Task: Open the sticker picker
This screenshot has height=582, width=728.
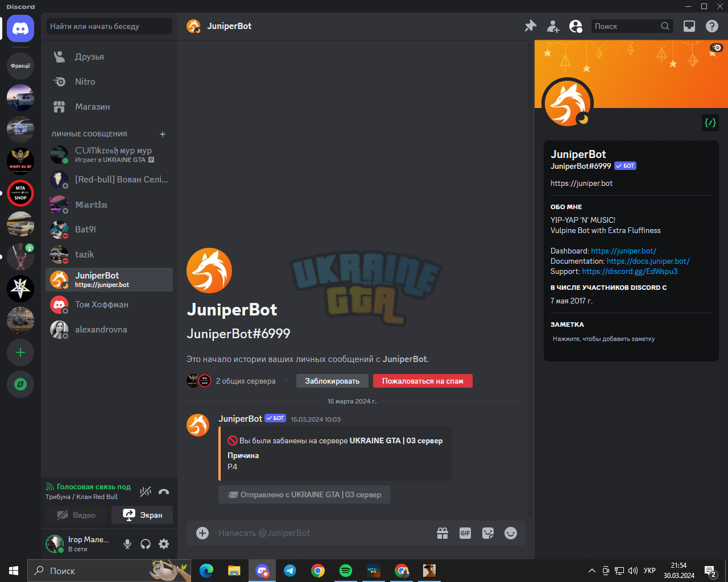Action: 488,533
